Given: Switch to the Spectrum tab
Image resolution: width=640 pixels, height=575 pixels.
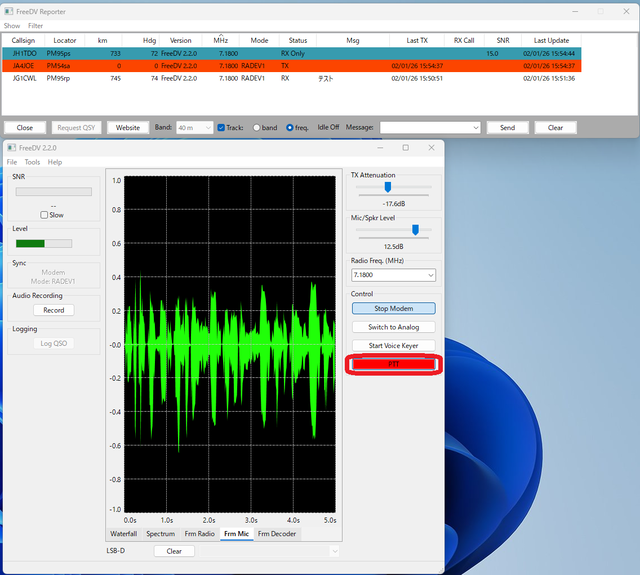Looking at the screenshot, I should pos(160,534).
